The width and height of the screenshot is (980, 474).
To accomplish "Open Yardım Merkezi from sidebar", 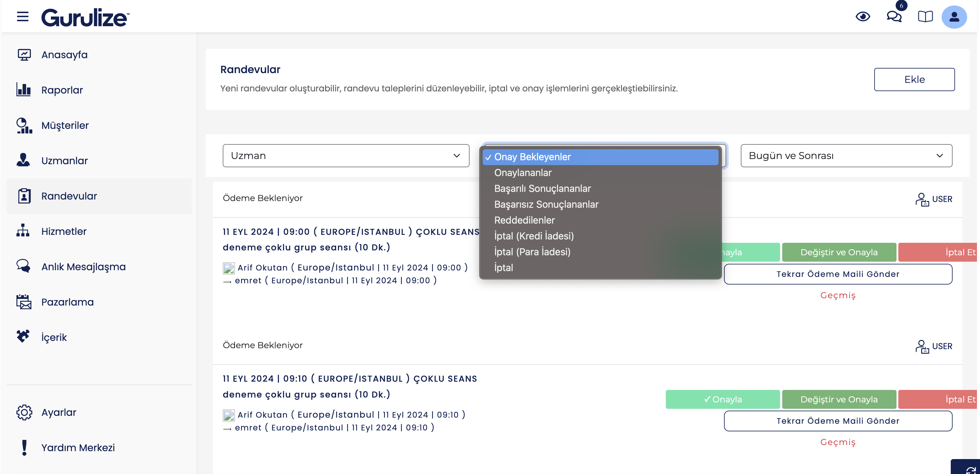I will coord(78,448).
